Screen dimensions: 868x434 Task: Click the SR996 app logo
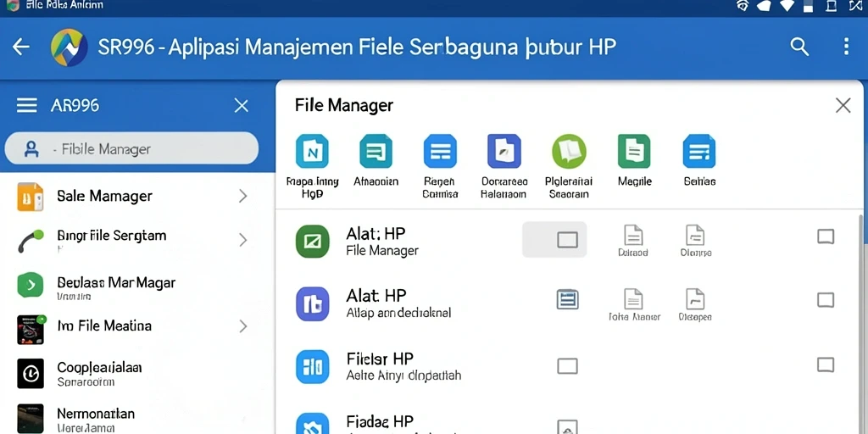point(69,47)
